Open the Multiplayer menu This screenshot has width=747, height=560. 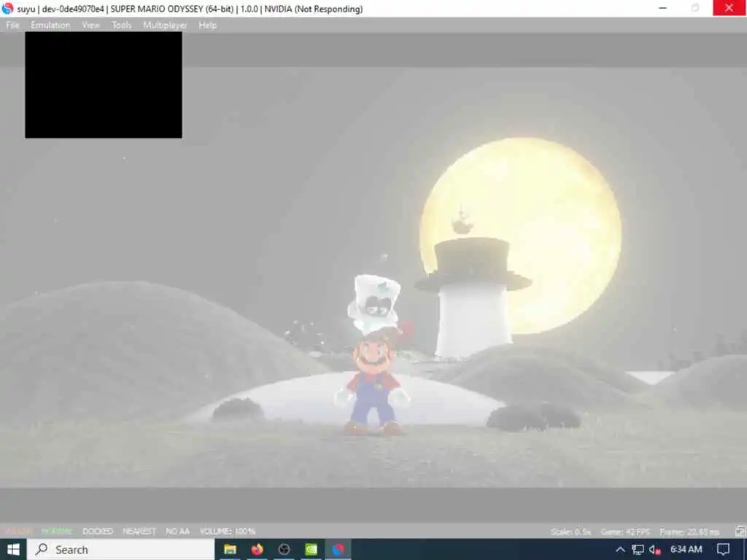pos(165,26)
